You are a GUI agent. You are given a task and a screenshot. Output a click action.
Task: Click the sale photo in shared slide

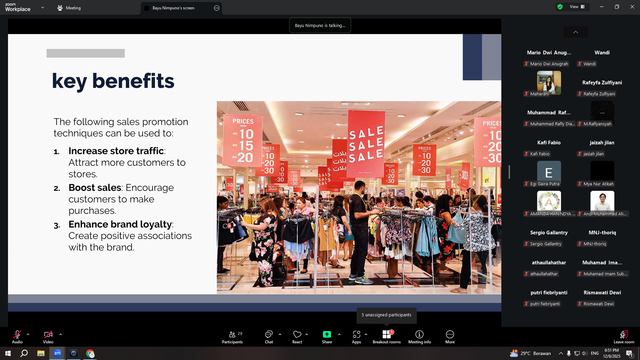click(x=359, y=197)
